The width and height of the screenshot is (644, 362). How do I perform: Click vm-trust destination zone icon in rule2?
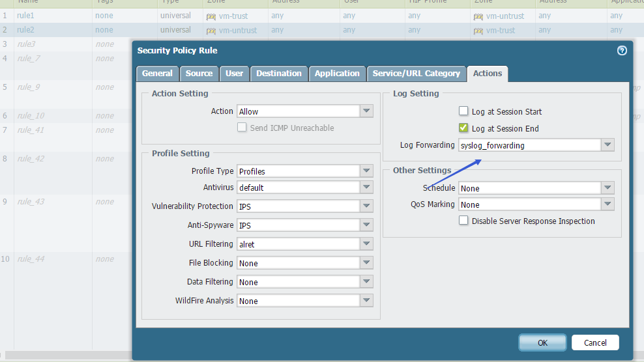pos(478,31)
